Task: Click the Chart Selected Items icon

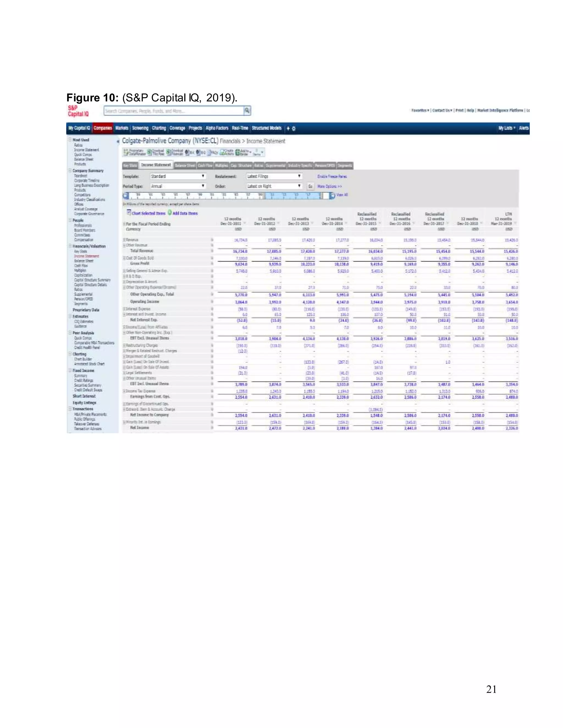Action: coord(129,212)
